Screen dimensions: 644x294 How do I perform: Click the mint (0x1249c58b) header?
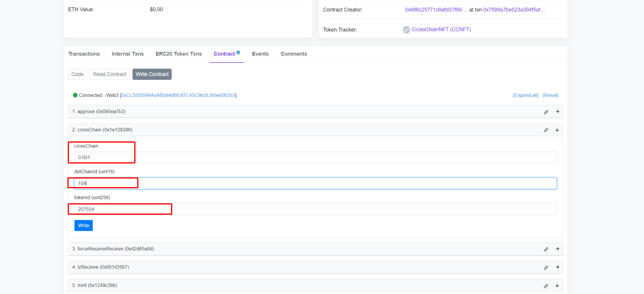315,285
